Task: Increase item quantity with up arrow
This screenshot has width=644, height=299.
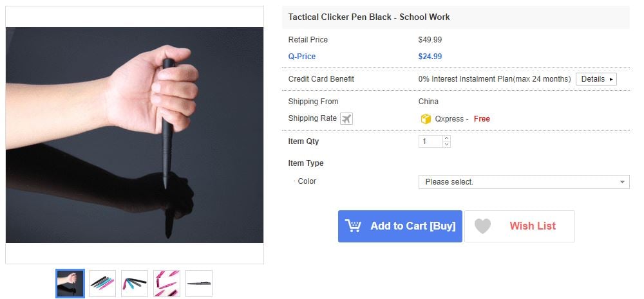Action: coord(447,138)
